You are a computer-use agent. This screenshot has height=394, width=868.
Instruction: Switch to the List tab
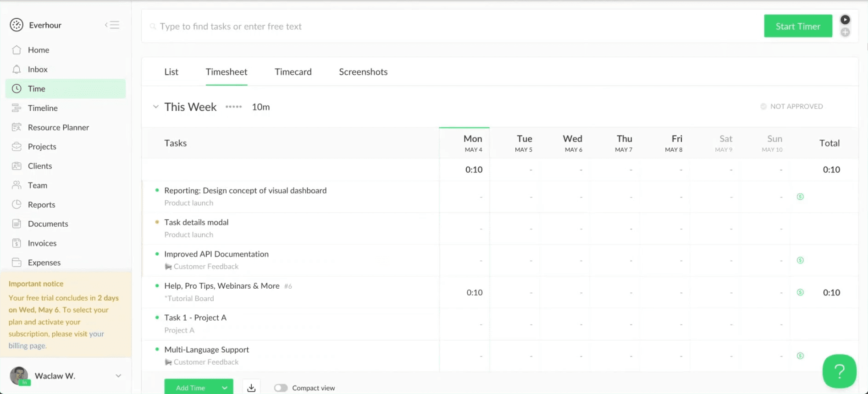(171, 72)
